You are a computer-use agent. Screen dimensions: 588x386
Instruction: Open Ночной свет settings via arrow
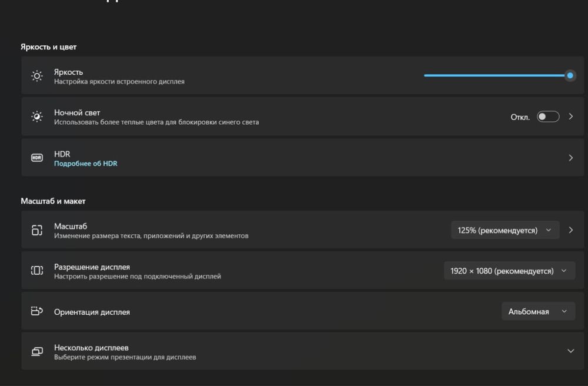click(571, 117)
